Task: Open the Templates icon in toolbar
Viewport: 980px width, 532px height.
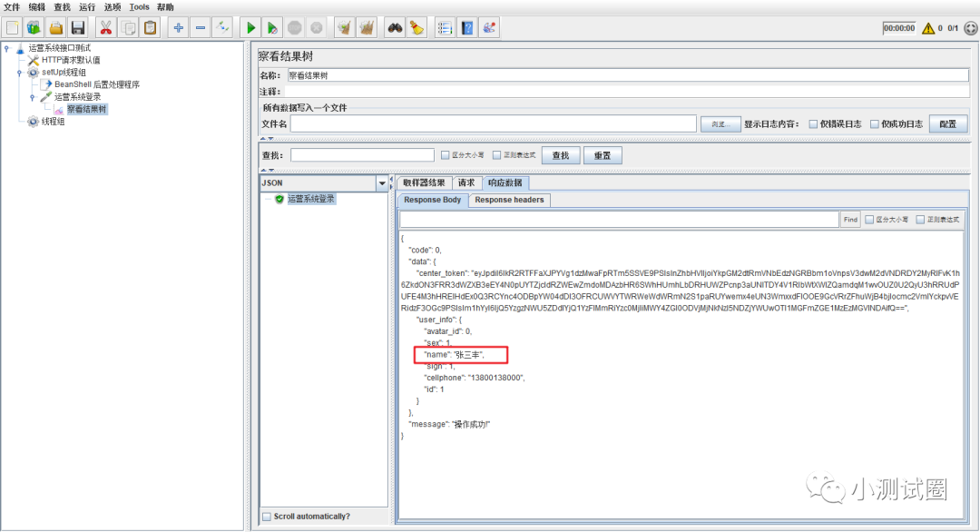Action: pos(34,27)
